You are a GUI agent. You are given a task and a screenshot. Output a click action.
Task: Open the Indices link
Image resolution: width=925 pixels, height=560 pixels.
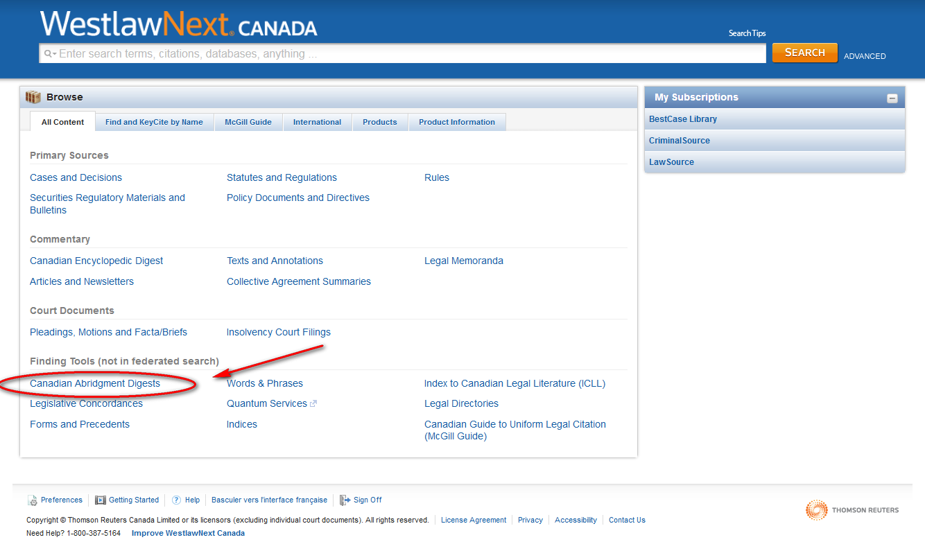242,424
